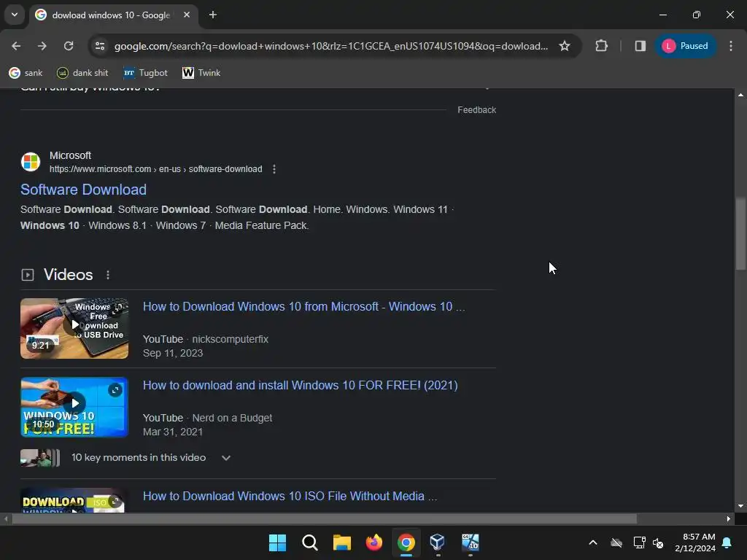Open the Tugbot bookmark
The width and height of the screenshot is (747, 560).
point(145,73)
